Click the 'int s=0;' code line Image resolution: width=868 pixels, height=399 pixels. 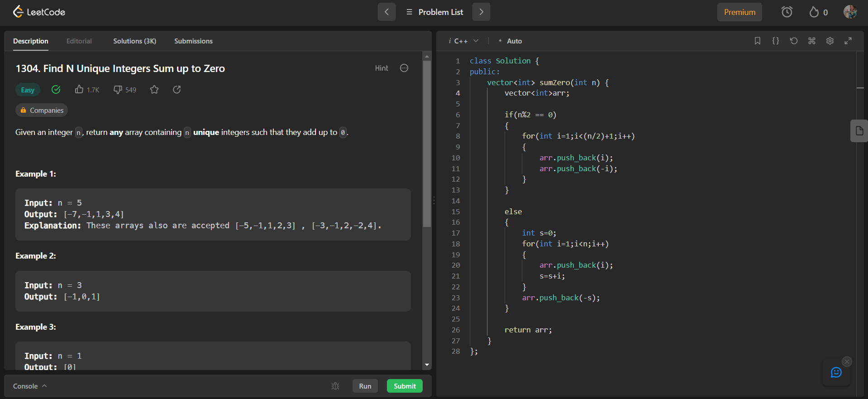coord(539,233)
